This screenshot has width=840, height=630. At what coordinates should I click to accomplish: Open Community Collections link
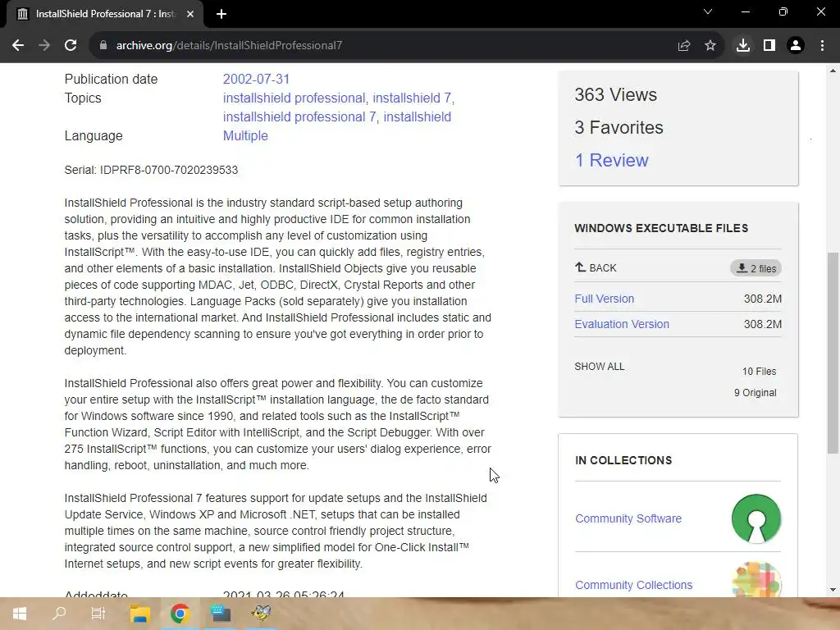(x=634, y=585)
